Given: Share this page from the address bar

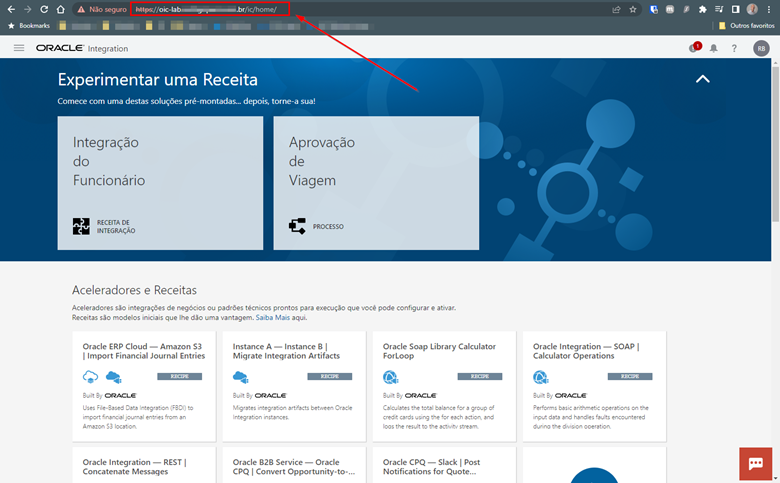Looking at the screenshot, I should pyautogui.click(x=616, y=9).
